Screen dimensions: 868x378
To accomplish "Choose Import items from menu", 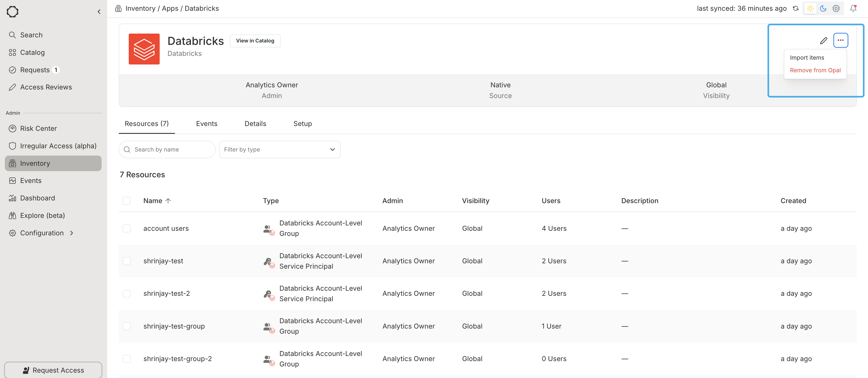I will pyautogui.click(x=807, y=57).
